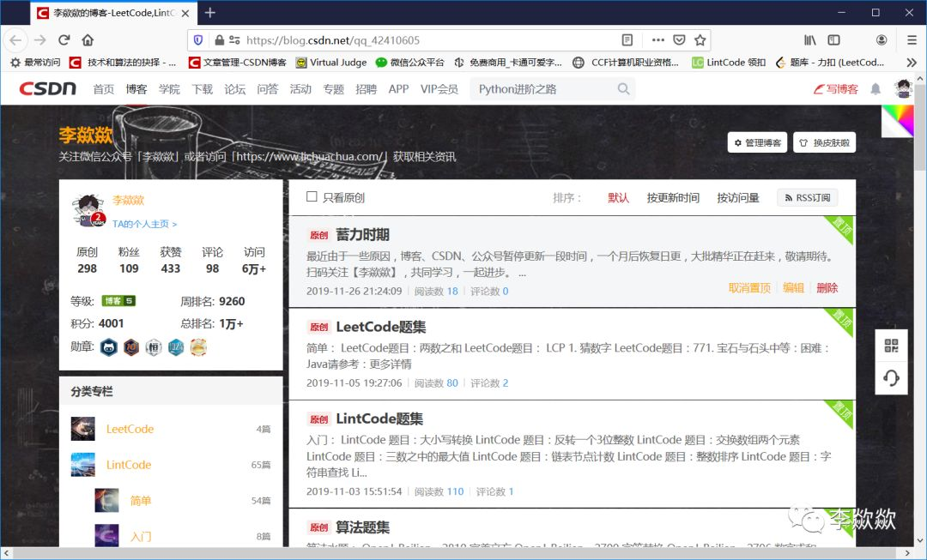Open Firefox Library icon in toolbar
This screenshot has width=927, height=560.
809,39
